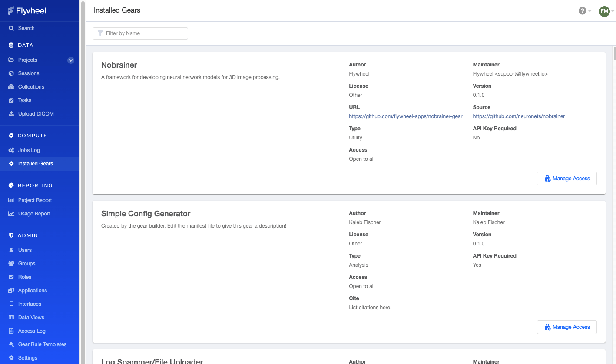Click the Search magnifier icon in sidebar

click(11, 28)
